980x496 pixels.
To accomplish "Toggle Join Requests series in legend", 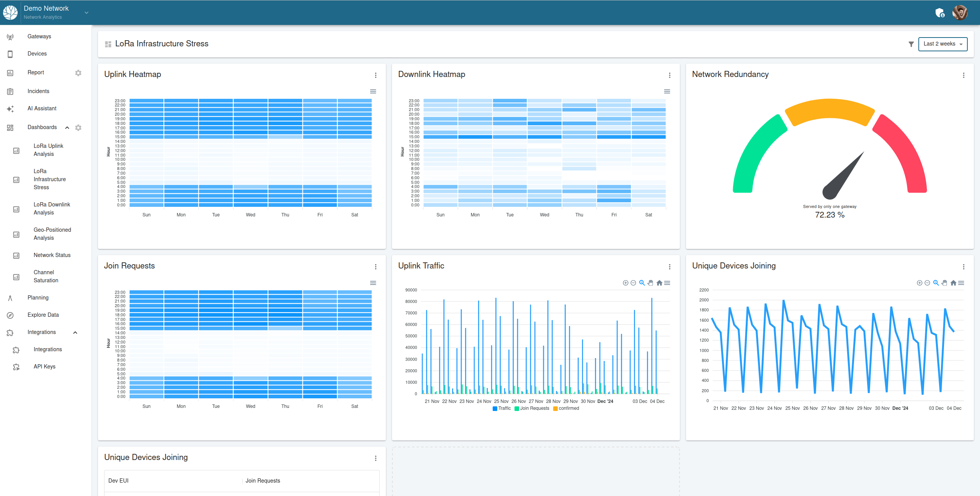I will (x=532, y=408).
